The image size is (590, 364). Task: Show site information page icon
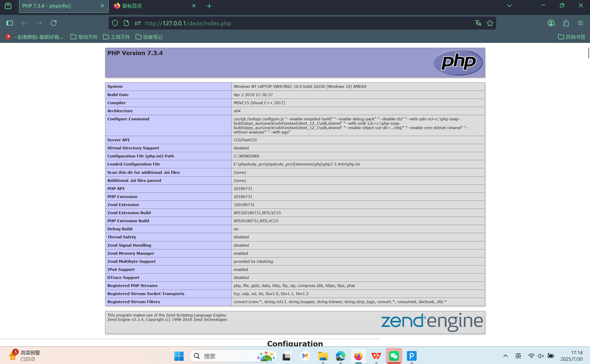click(x=126, y=23)
